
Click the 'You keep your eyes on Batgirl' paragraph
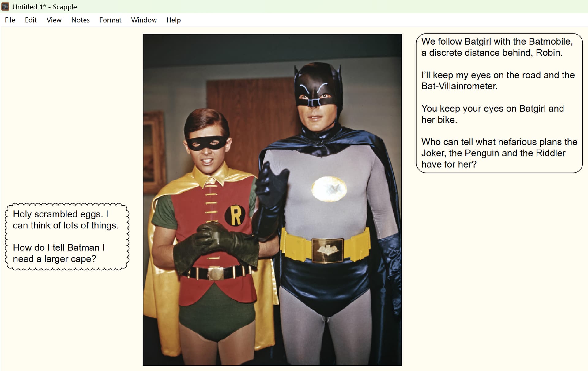pos(492,114)
